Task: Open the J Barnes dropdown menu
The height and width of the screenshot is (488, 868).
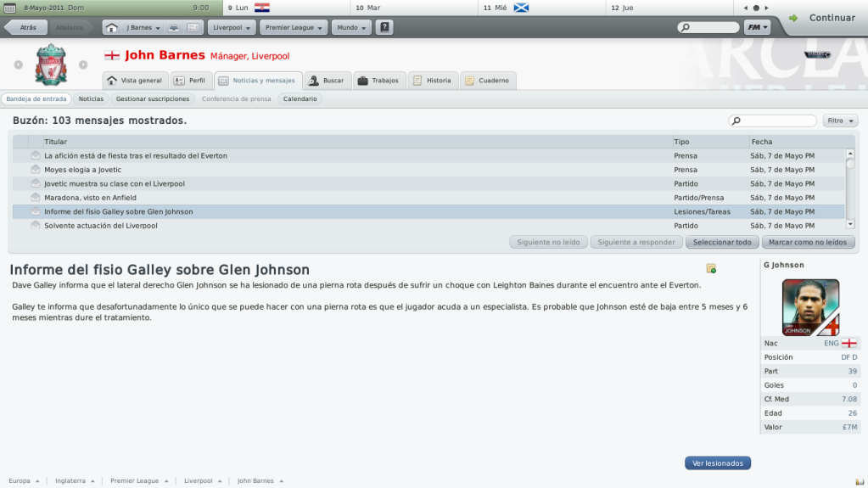Action: pos(143,27)
